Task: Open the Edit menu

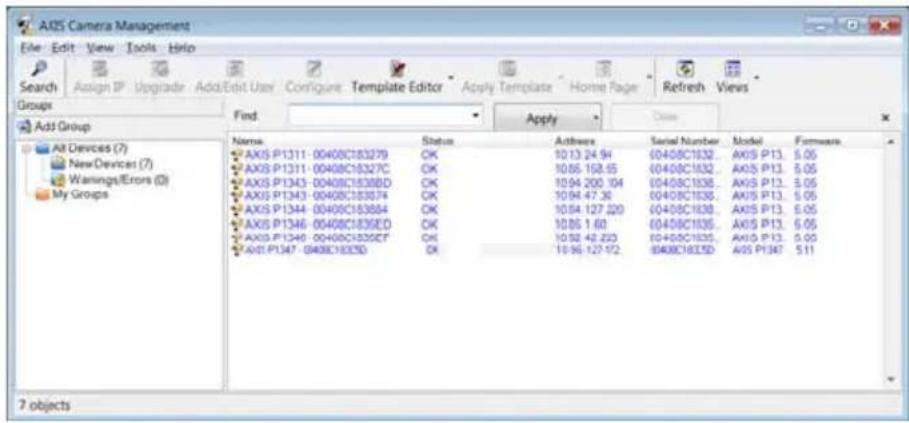Action: click(62, 47)
